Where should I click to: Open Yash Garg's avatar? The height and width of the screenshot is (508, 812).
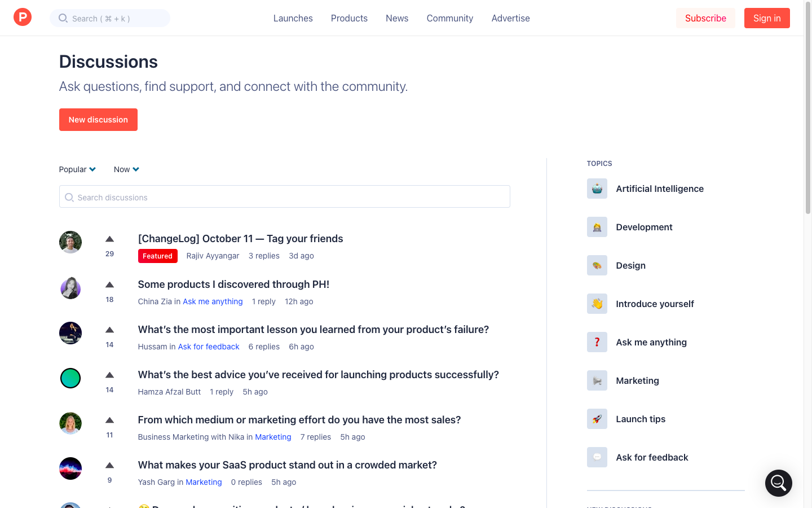point(70,468)
